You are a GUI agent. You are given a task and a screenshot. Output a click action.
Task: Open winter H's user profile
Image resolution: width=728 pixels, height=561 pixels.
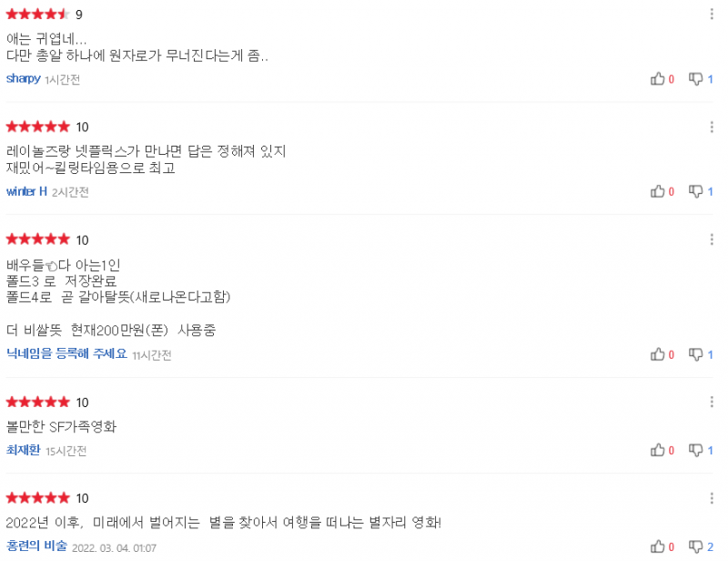click(26, 191)
